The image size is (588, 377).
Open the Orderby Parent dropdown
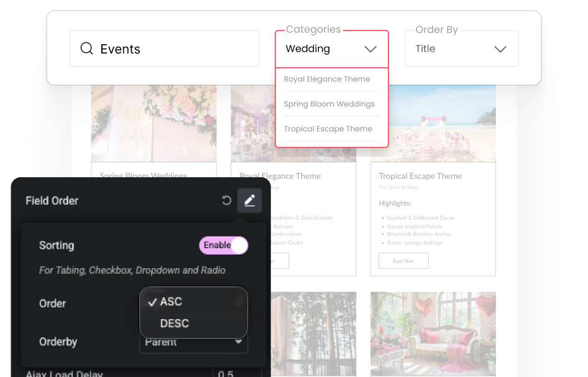coord(193,342)
